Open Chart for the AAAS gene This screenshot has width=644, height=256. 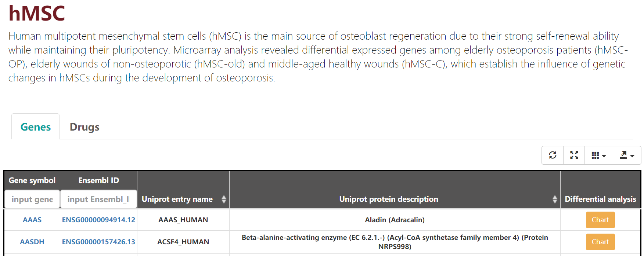pyautogui.click(x=600, y=220)
